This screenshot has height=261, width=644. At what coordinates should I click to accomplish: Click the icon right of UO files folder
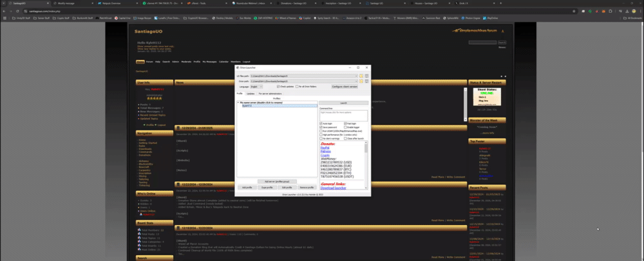point(366,76)
